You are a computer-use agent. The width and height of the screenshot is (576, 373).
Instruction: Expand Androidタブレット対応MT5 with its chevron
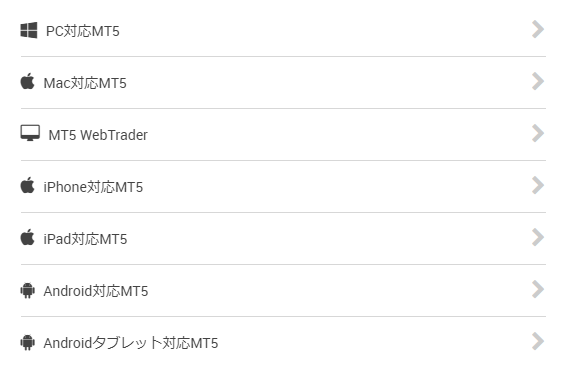(x=538, y=341)
